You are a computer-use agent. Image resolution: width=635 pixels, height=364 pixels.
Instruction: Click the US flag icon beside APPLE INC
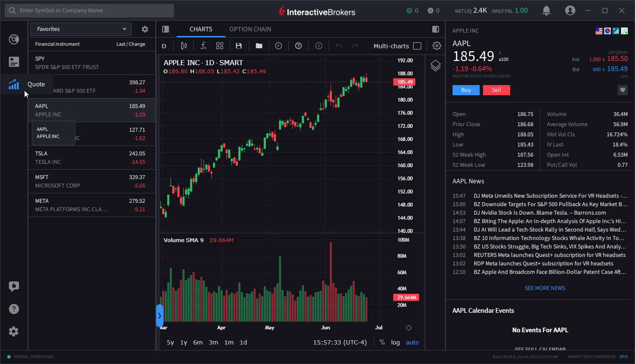pos(599,31)
